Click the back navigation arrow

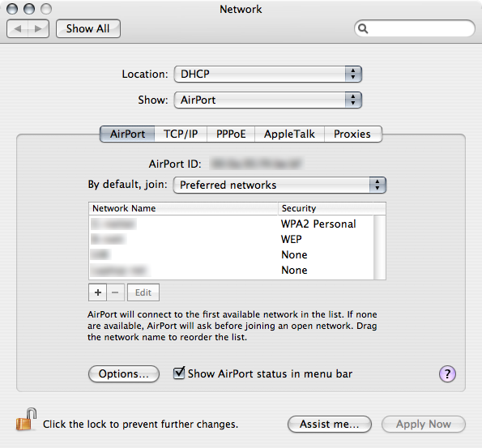point(18,29)
